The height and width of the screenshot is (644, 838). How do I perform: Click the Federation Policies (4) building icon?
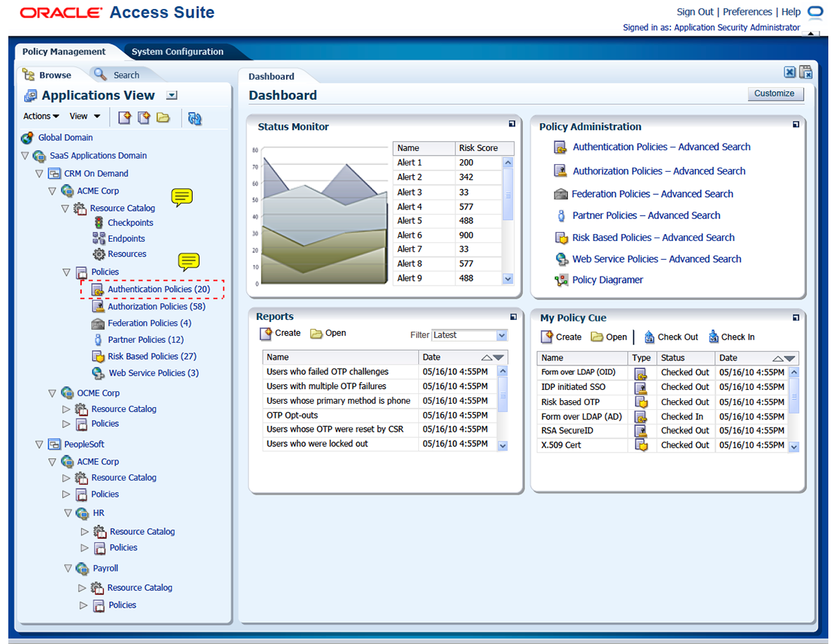click(98, 323)
